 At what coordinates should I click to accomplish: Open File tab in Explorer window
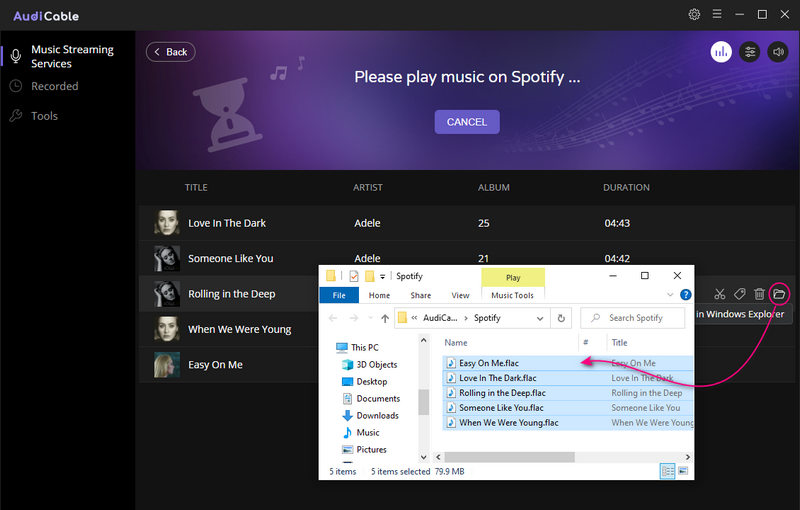339,295
